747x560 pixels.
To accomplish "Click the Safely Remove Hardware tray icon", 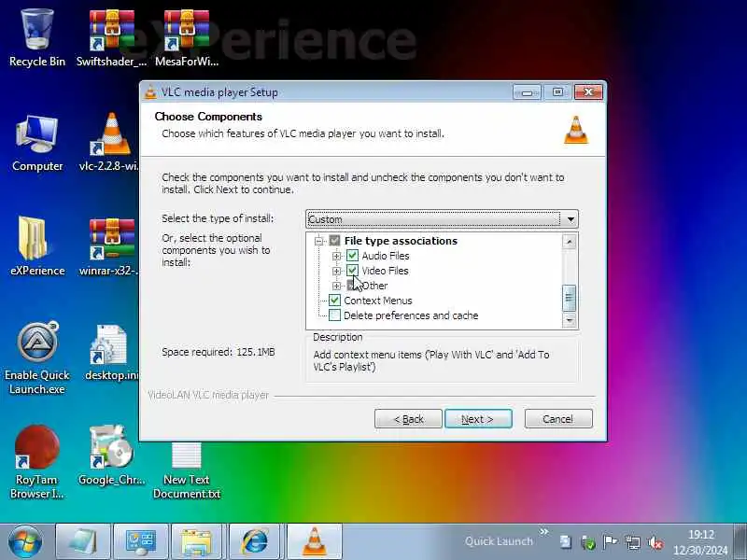I will [x=588, y=542].
